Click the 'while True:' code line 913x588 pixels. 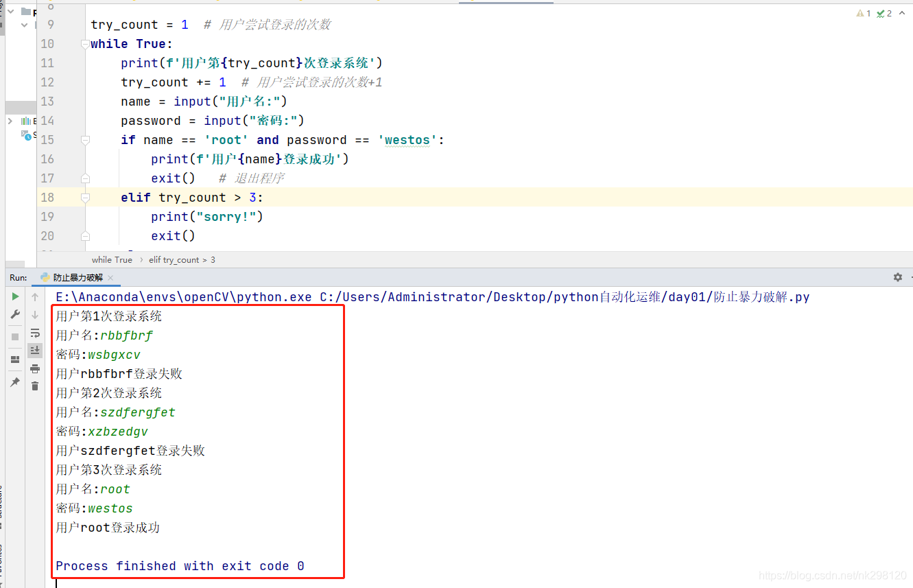click(x=132, y=44)
